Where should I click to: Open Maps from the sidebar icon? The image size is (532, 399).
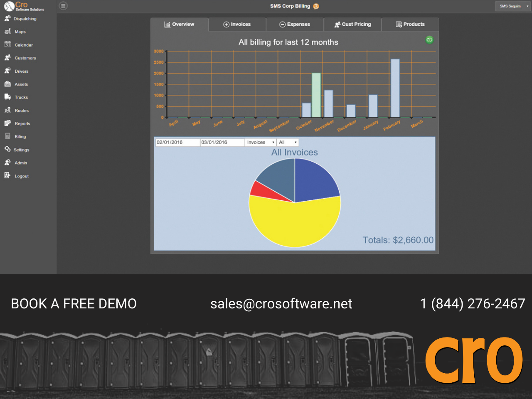(7, 32)
